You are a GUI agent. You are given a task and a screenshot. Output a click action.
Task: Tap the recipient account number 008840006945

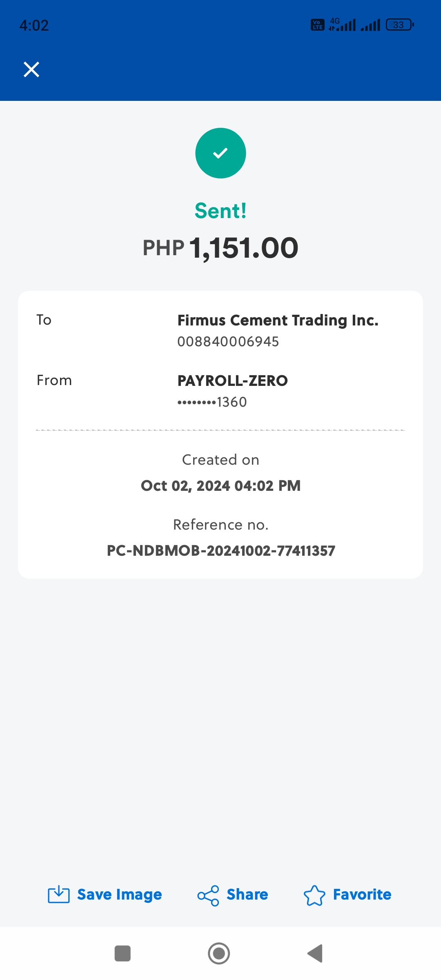pos(228,341)
